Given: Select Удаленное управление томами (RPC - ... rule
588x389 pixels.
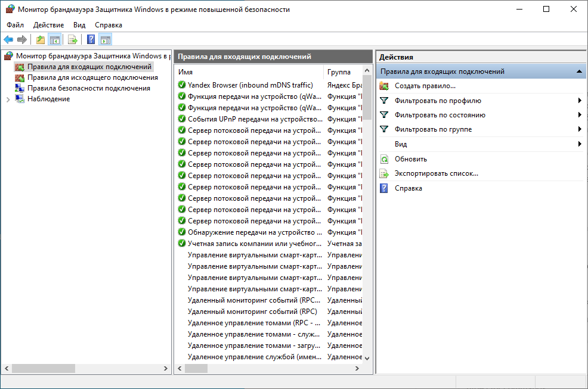Looking at the screenshot, I should pos(254,323).
